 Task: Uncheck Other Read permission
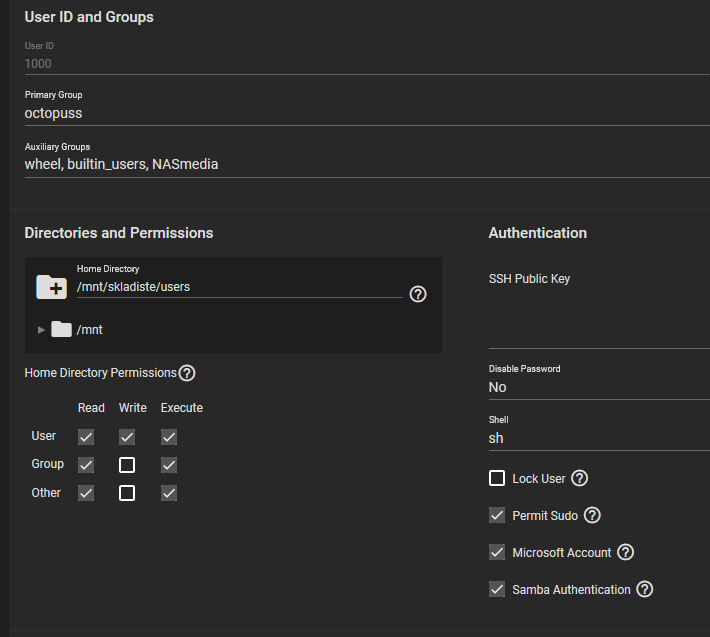[86, 493]
